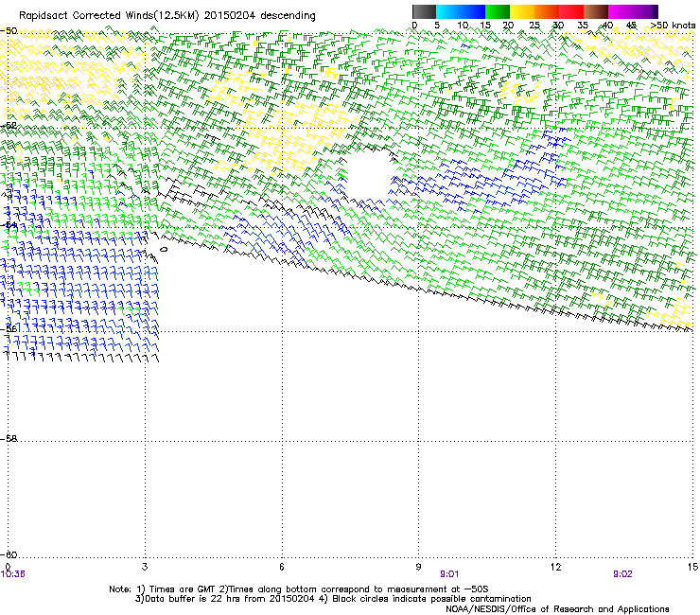
Task: Click the brown 35-40 knots legend swatch
Action: (596, 11)
